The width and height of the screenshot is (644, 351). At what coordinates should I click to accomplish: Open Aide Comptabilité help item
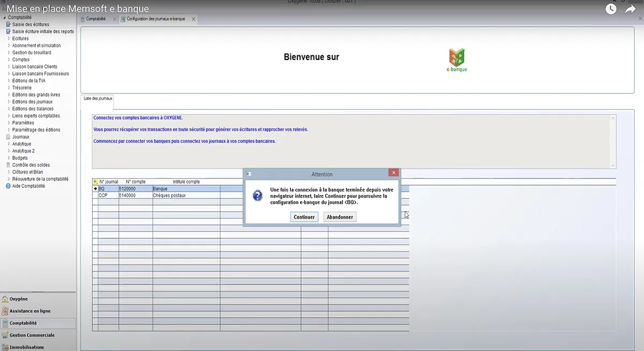pyautogui.click(x=28, y=186)
